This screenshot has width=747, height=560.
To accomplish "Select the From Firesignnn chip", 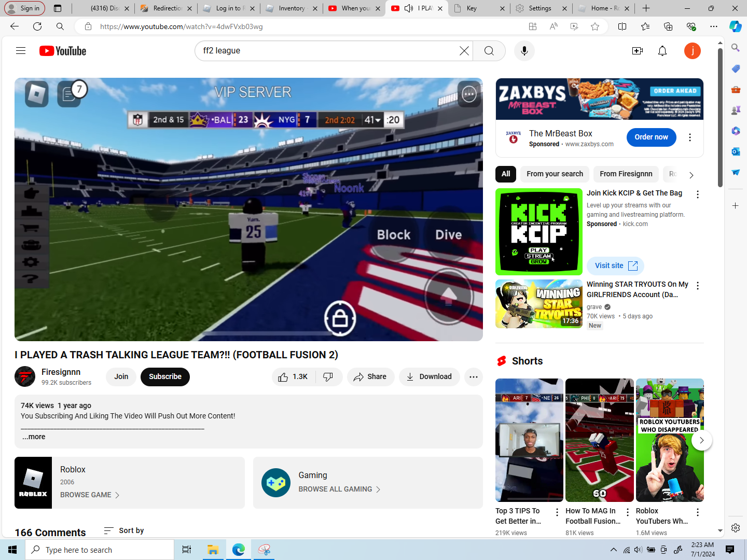I will (626, 174).
